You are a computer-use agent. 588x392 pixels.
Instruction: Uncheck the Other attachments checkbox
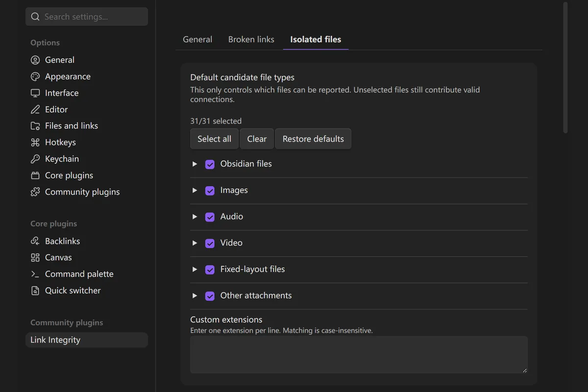(210, 296)
